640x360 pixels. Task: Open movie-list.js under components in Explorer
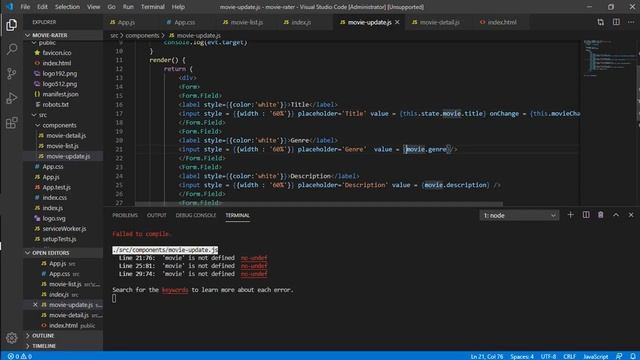(63, 146)
